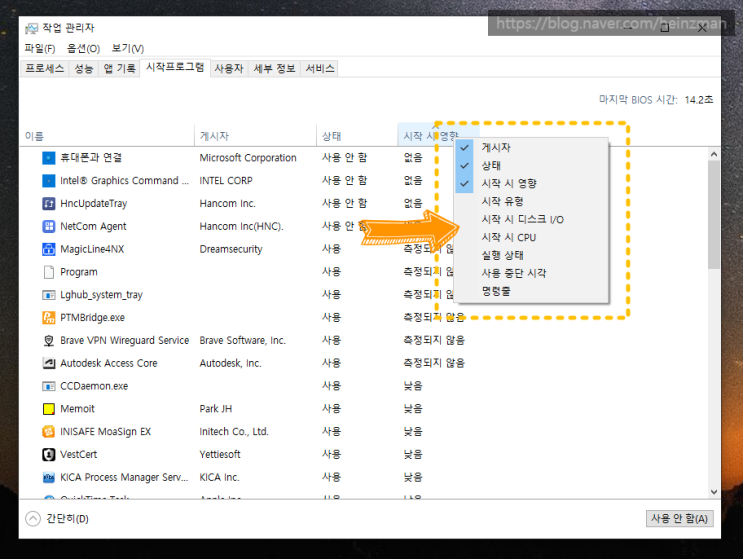Sort by 게시자 column header
The height and width of the screenshot is (559, 743).
point(255,136)
